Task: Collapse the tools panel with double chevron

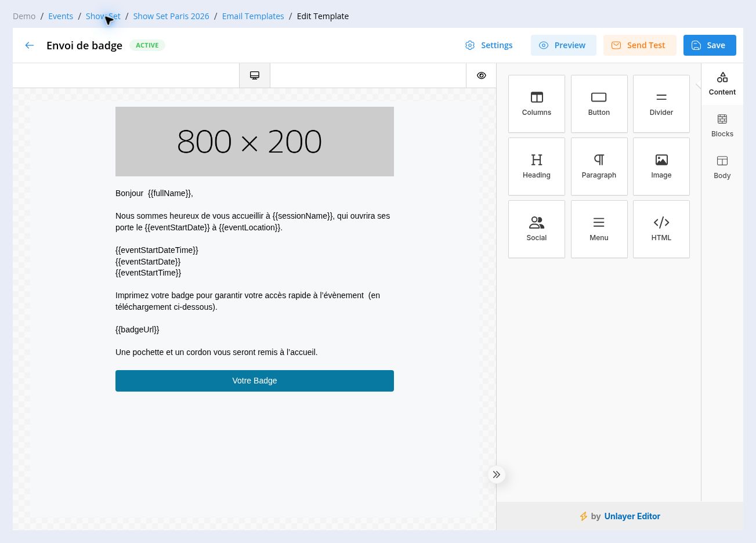Action: click(x=497, y=475)
